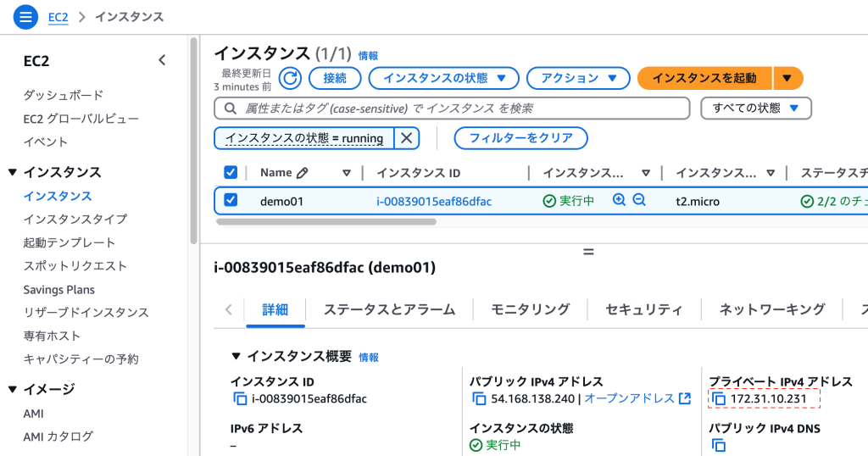Image resolution: width=868 pixels, height=456 pixels.
Task: Click the zoom-out magnifier on demo01 row
Action: click(639, 200)
